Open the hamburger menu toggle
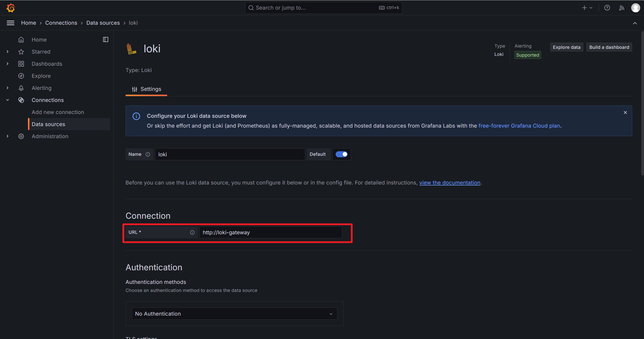 click(11, 23)
